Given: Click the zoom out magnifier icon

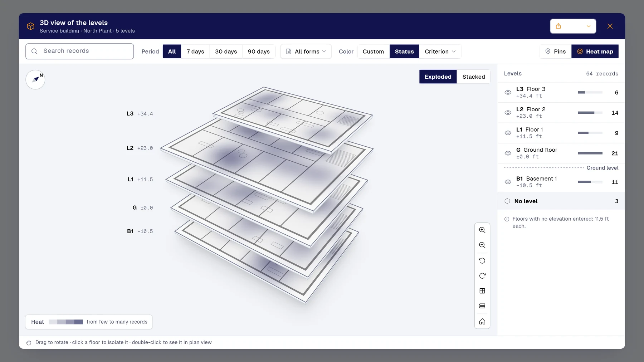Looking at the screenshot, I should pyautogui.click(x=482, y=245).
